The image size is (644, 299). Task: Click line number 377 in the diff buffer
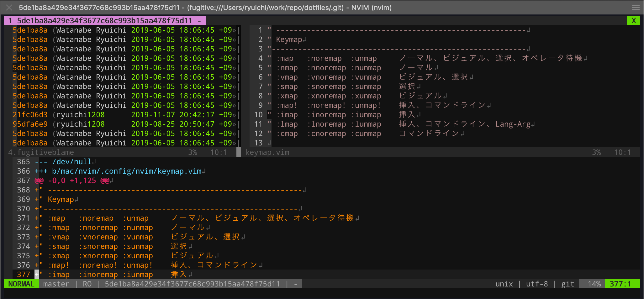(x=23, y=274)
